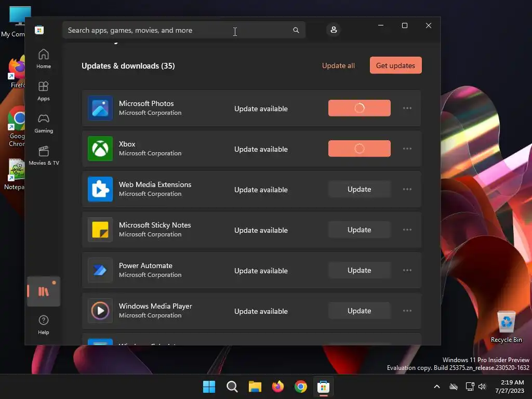Open Help in the sidebar

coord(44,325)
